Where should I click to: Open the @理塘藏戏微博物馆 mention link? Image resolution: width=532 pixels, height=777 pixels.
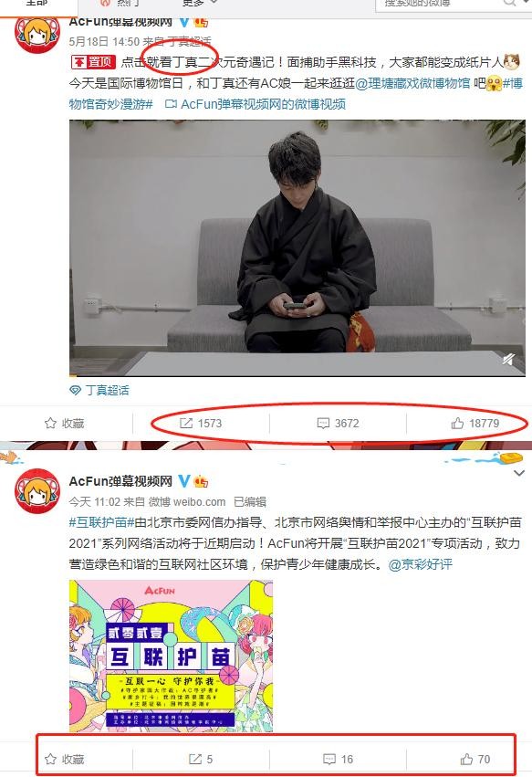click(412, 83)
